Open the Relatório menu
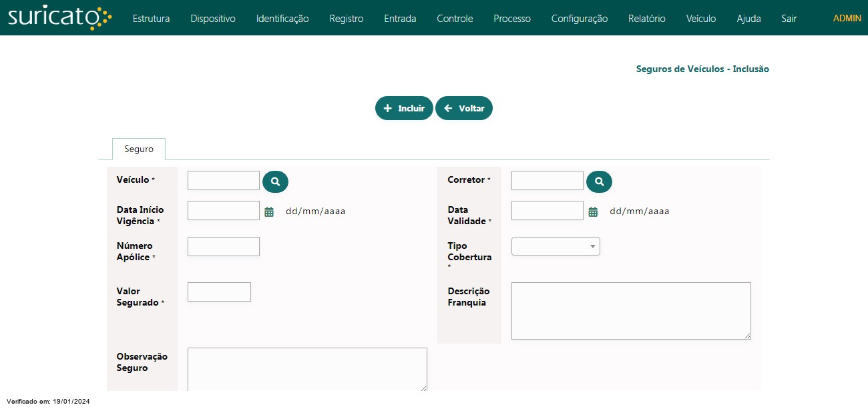This screenshot has height=411, width=868. click(x=646, y=19)
